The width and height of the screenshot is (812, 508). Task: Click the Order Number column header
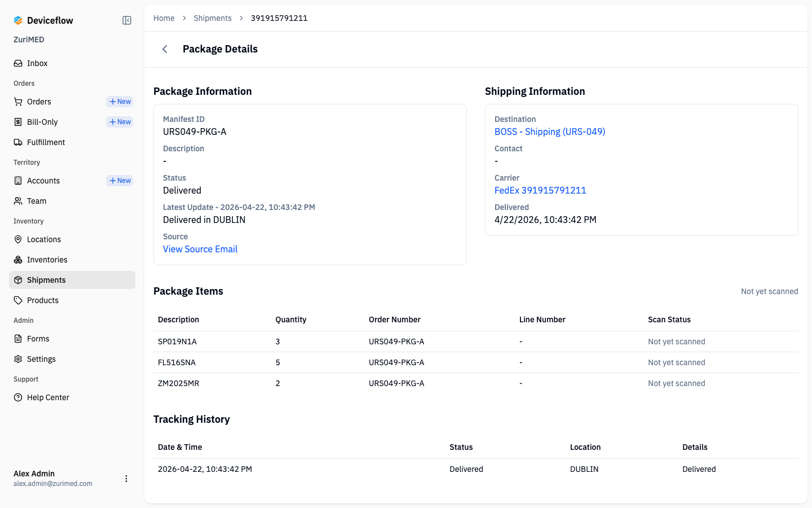(395, 319)
